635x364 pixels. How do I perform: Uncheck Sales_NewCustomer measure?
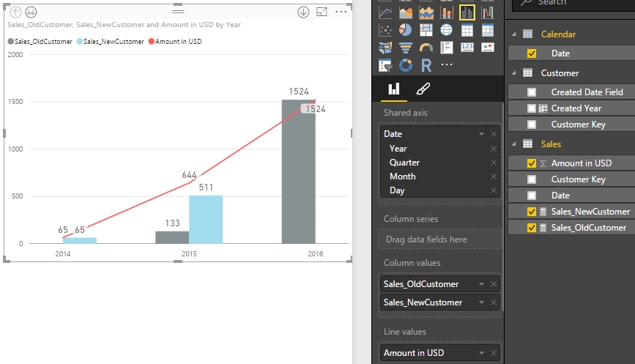pyautogui.click(x=532, y=212)
